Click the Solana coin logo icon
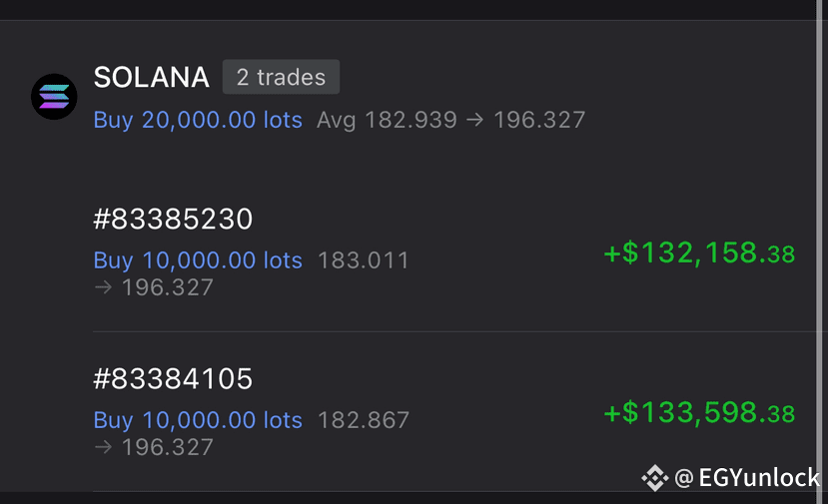 point(54,97)
